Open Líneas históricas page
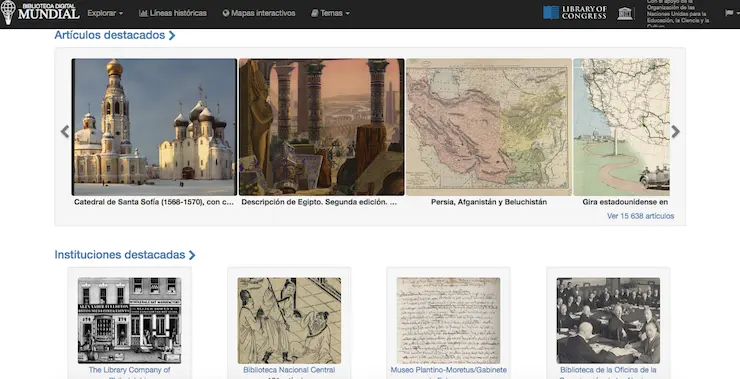Image resolution: width=740 pixels, height=379 pixels. [173, 13]
